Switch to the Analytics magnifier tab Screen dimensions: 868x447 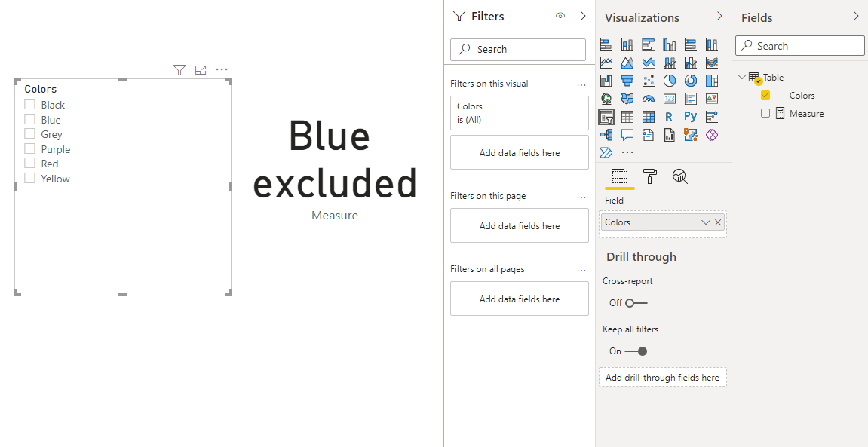679,176
